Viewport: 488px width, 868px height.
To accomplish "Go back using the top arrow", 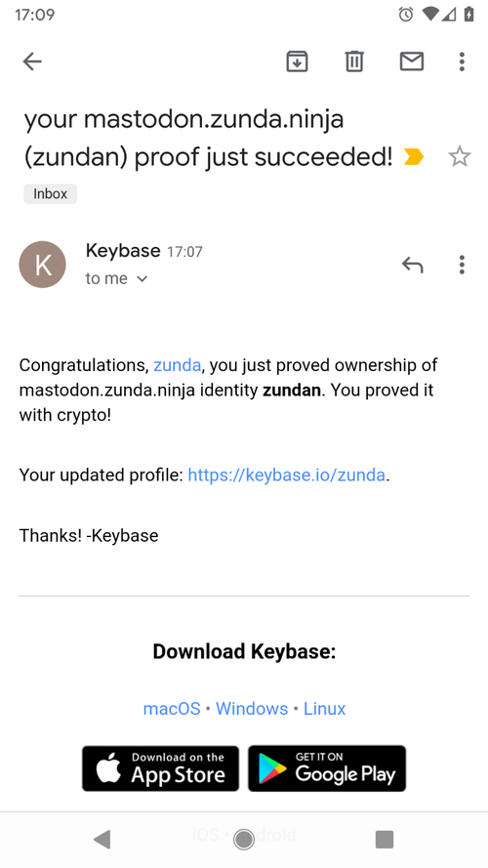I will (x=32, y=62).
